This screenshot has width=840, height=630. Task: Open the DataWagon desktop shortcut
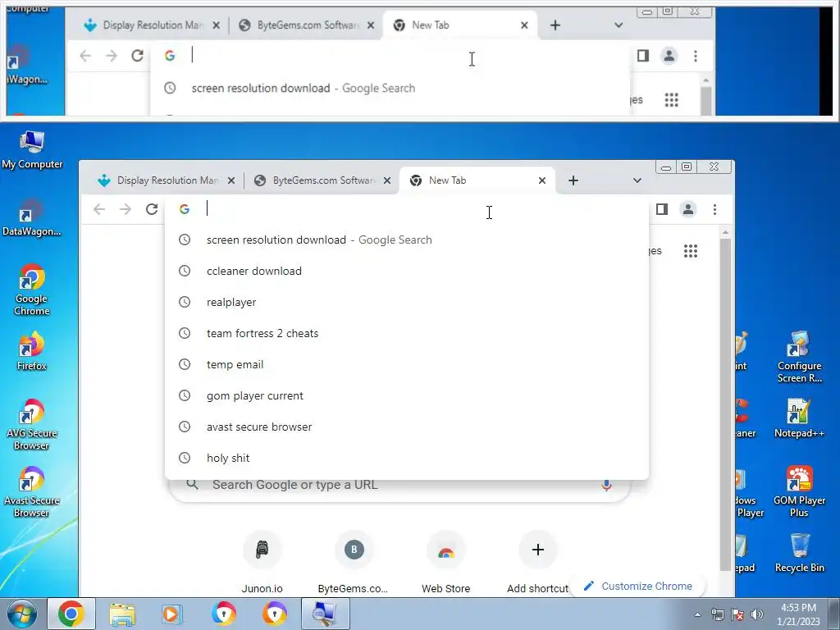[x=32, y=218]
